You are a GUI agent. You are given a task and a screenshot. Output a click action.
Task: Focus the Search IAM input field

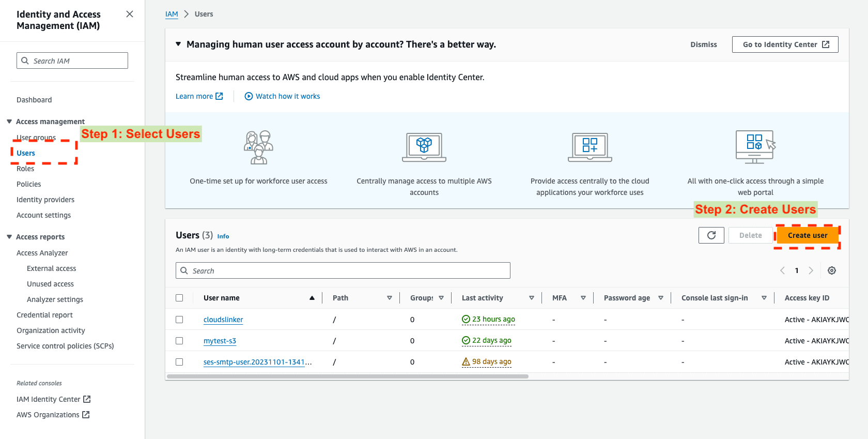pos(72,60)
